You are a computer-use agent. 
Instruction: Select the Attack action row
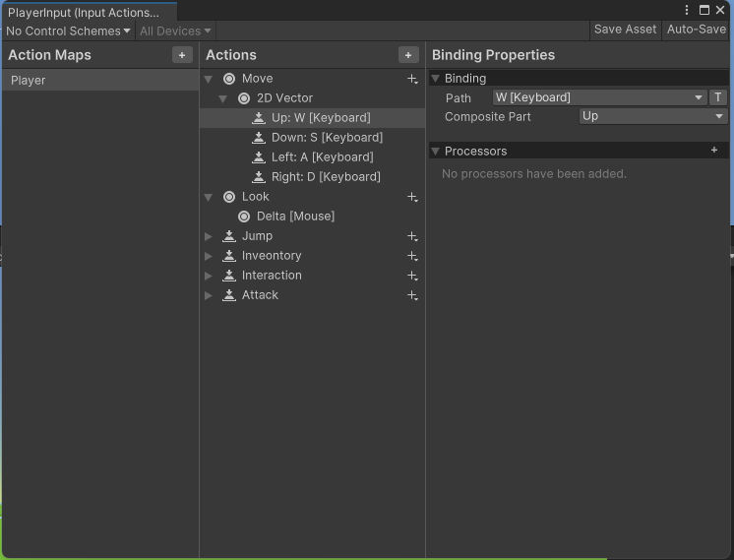(312, 295)
